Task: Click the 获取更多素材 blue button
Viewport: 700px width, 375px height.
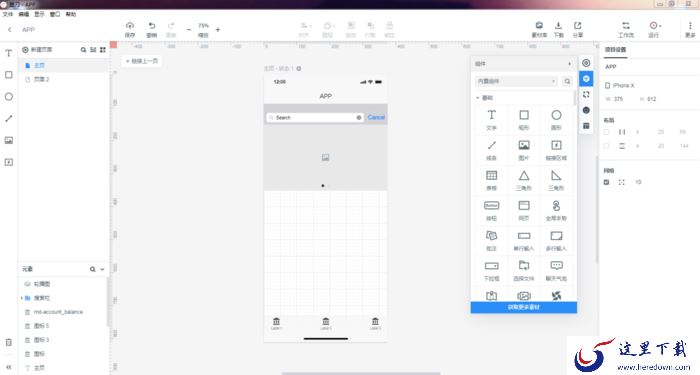Action: pos(524,307)
